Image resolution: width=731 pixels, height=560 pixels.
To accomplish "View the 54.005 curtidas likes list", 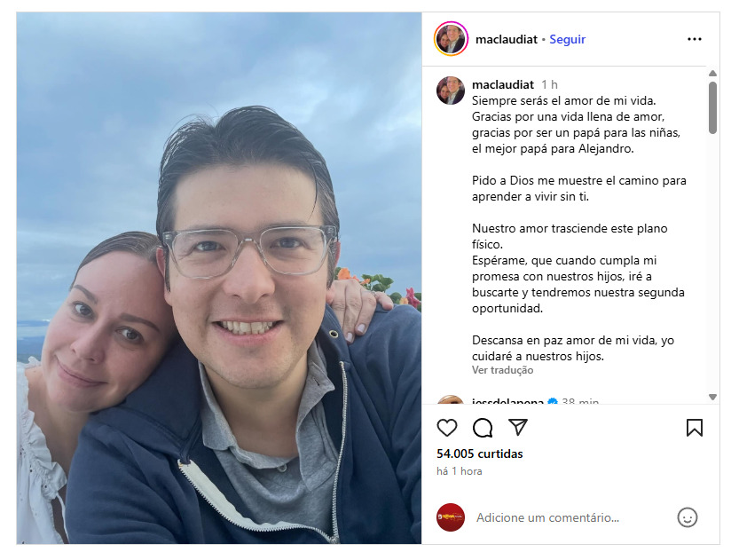I will (480, 454).
